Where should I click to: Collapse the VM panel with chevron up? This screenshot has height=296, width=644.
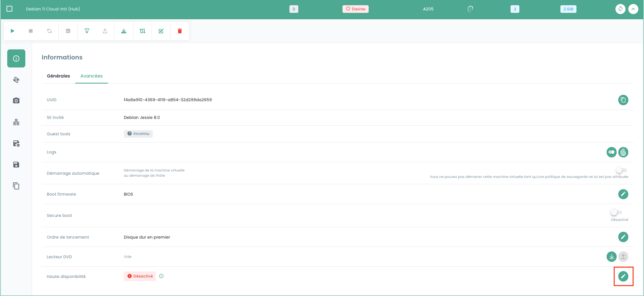click(633, 9)
